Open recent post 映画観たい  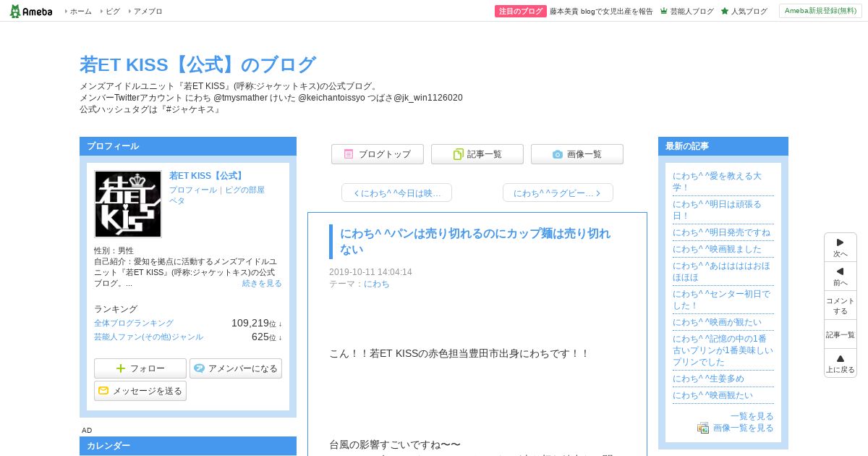[x=712, y=395]
